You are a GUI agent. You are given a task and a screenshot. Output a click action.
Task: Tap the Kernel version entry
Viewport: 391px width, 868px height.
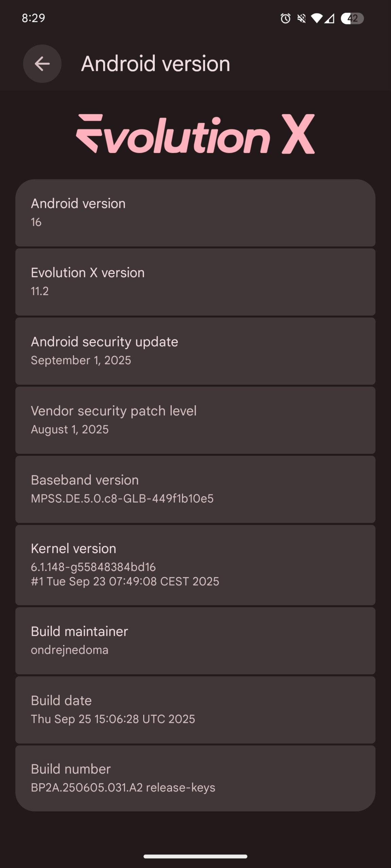195,565
